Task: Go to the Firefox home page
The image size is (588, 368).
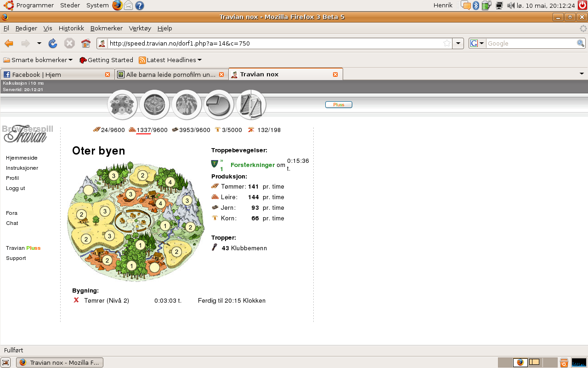Action: click(86, 43)
